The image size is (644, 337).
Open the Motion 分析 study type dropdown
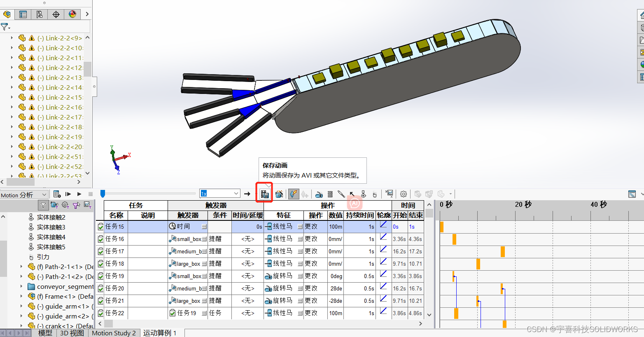24,195
